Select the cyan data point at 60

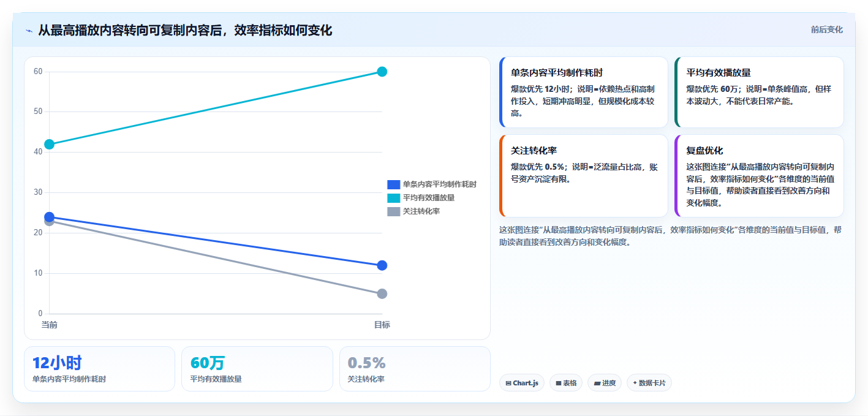point(382,72)
